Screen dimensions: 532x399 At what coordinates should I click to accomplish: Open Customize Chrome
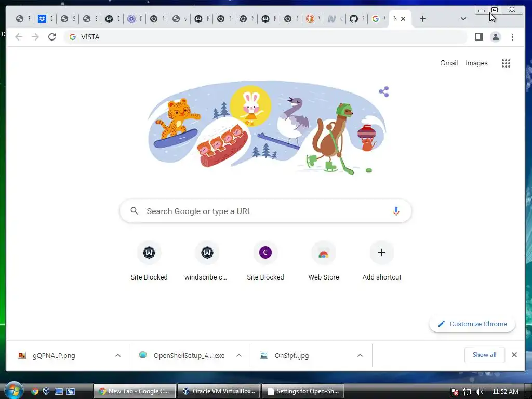[x=472, y=324]
